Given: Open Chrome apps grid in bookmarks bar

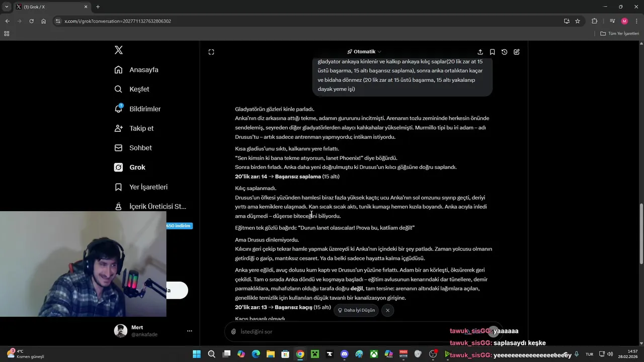Looking at the screenshot, I should point(7,34).
